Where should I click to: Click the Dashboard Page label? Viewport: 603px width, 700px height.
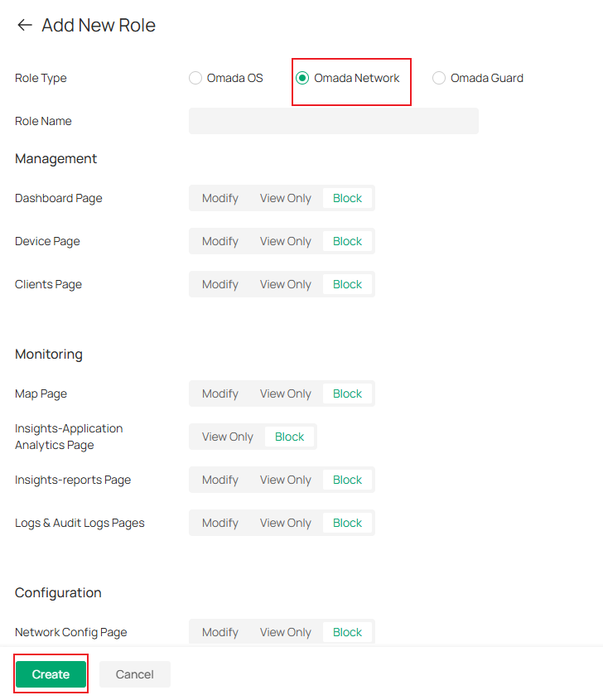tap(59, 198)
